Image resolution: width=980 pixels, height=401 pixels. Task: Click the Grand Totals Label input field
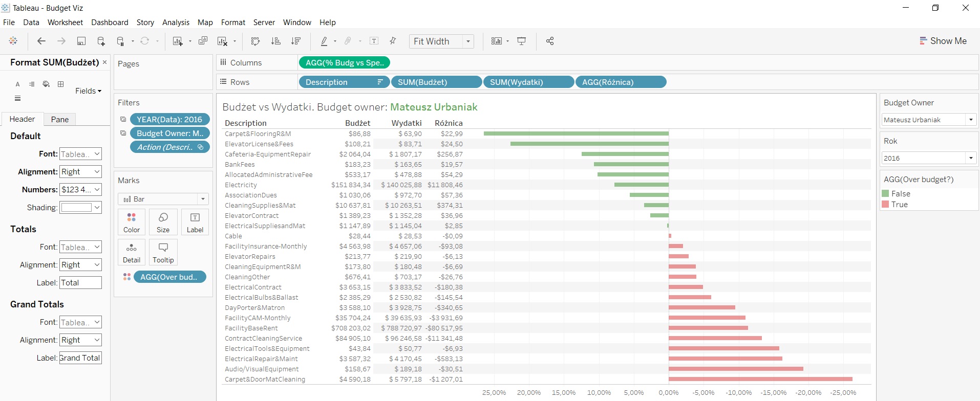point(80,358)
